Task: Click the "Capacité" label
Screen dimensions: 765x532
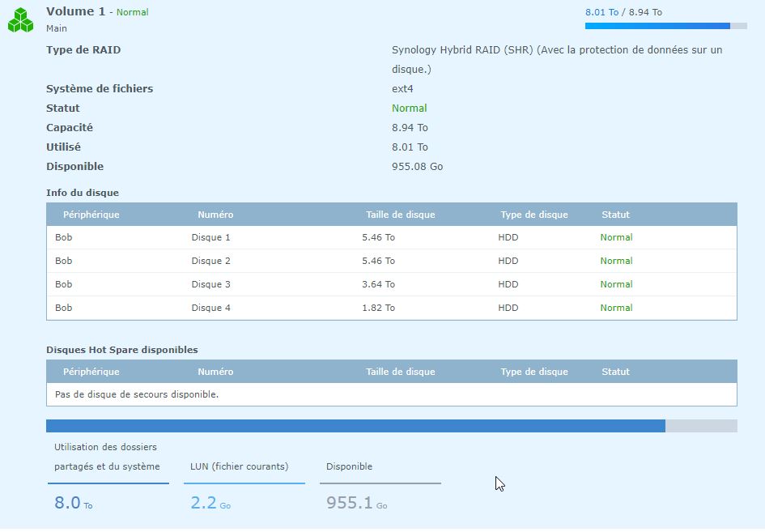Action: pyautogui.click(x=70, y=128)
